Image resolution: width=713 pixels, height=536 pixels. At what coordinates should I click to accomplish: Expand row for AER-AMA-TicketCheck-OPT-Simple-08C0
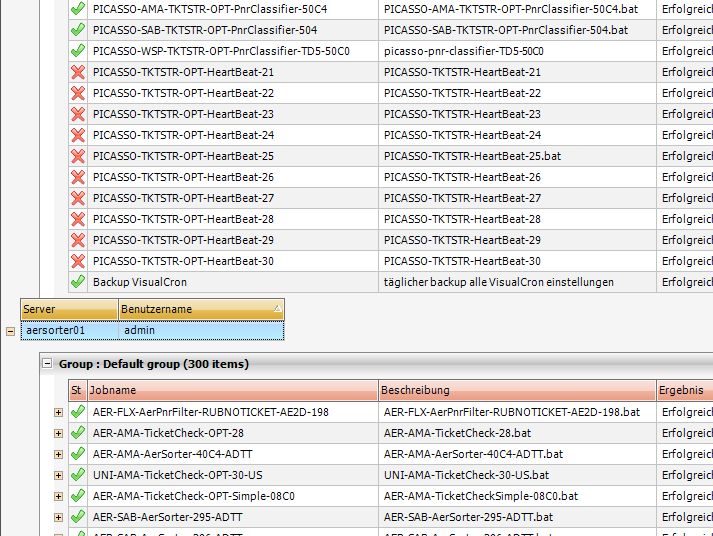click(58, 496)
